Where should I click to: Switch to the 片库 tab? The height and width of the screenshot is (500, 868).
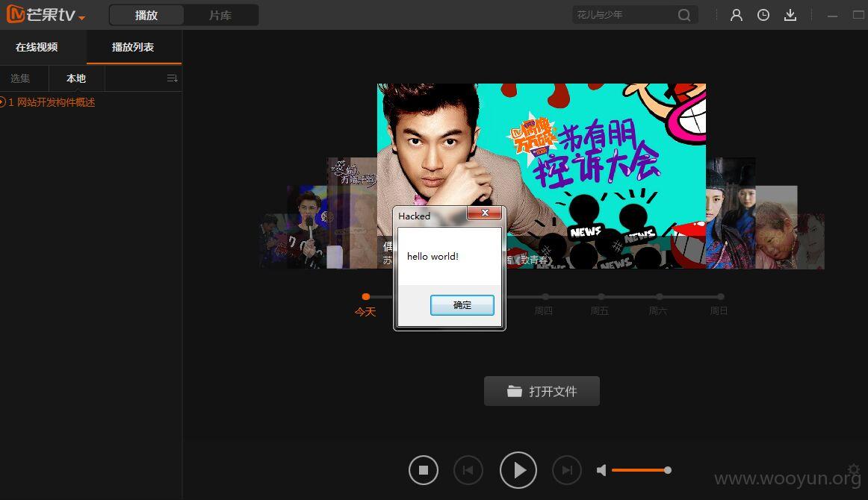point(220,16)
